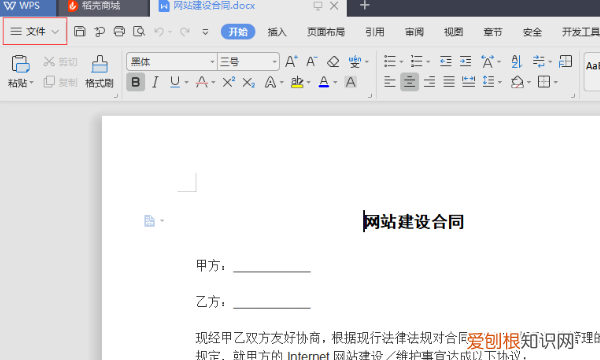The image size is (600, 360).
Task: Switch to the 插入 ribbon tab
Action: click(277, 32)
